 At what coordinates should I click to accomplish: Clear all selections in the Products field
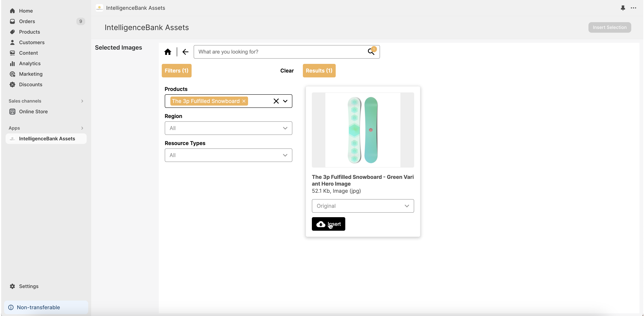click(x=276, y=101)
